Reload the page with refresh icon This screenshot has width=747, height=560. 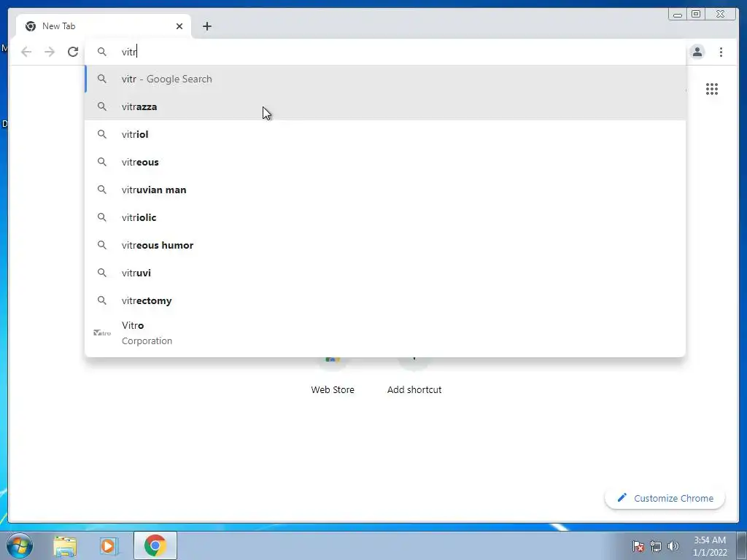[73, 52]
